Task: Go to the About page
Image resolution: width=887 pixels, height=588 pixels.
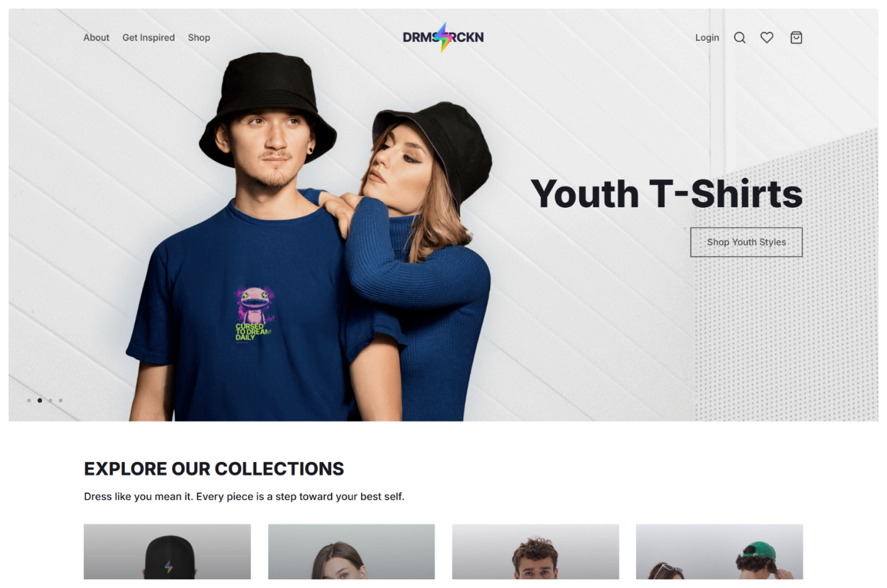Action: 96,38
